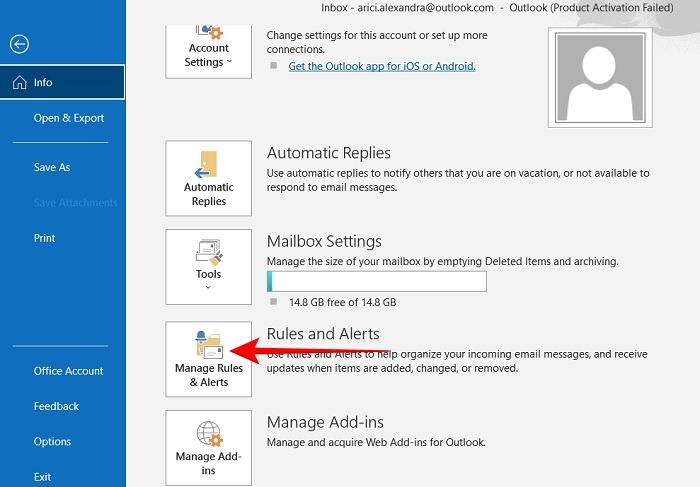700x487 pixels.
Task: Open the Open & Export menu
Action: pyautogui.click(x=69, y=118)
